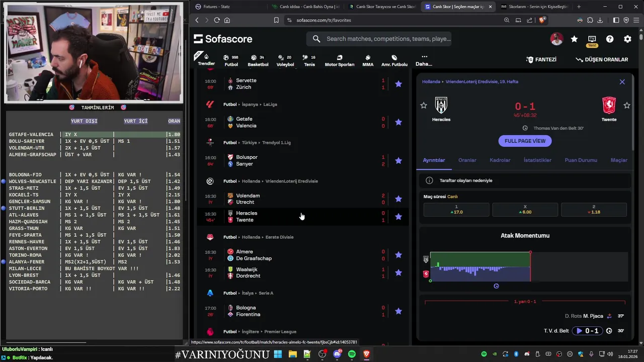Unfavorite the Volendam vs Utrecht match

pos(398,199)
